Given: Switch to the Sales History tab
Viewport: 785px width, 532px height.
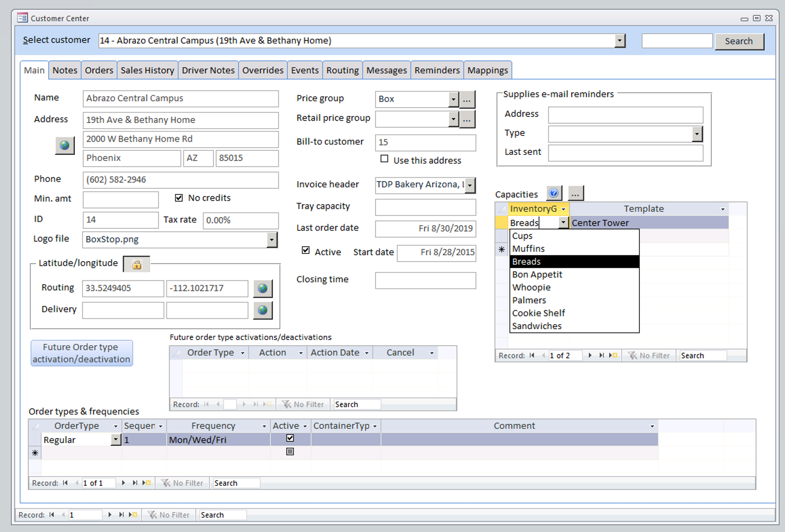Looking at the screenshot, I should 147,70.
